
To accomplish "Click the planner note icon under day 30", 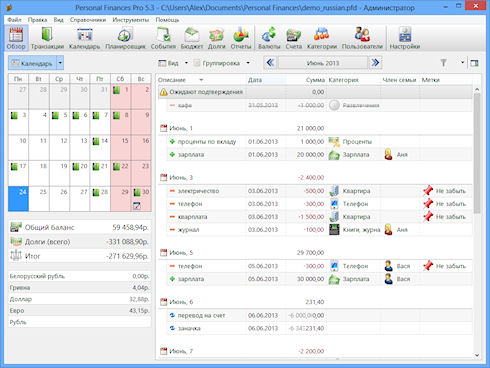I will (137, 206).
